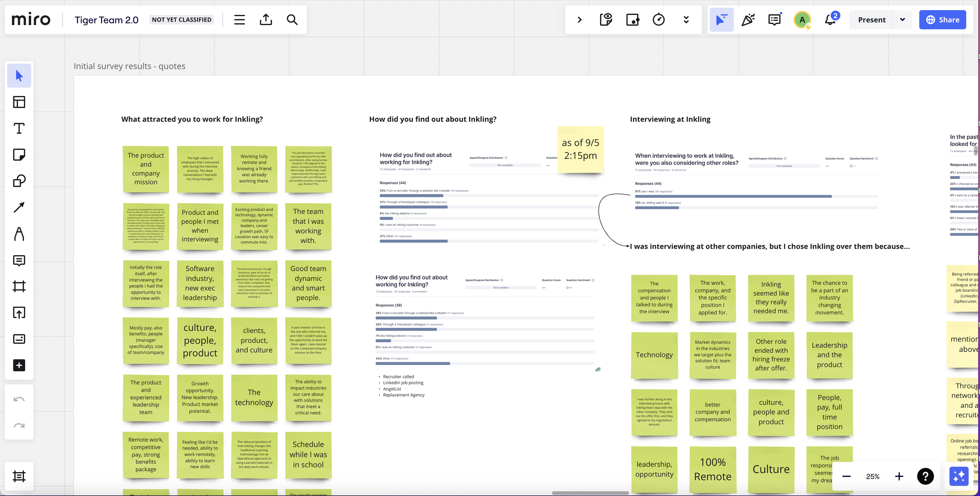
Task: Select the Comment tool in left toolbar
Action: click(x=19, y=260)
